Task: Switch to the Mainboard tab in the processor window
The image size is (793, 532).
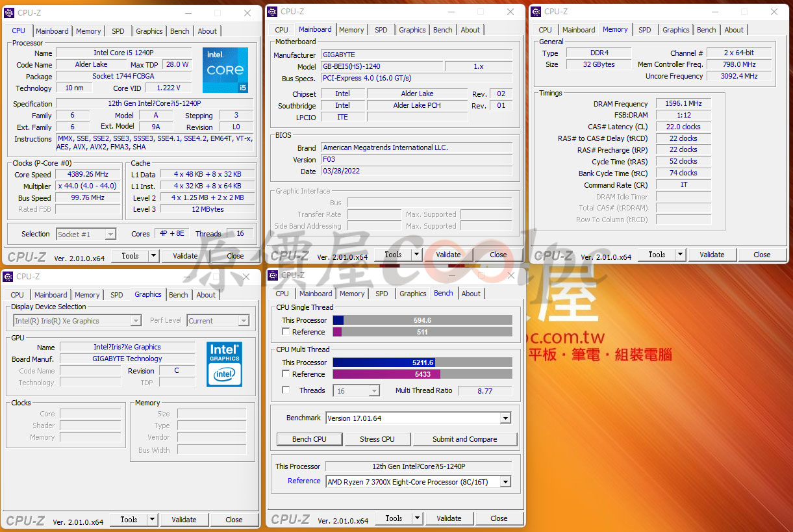Action: (52, 31)
